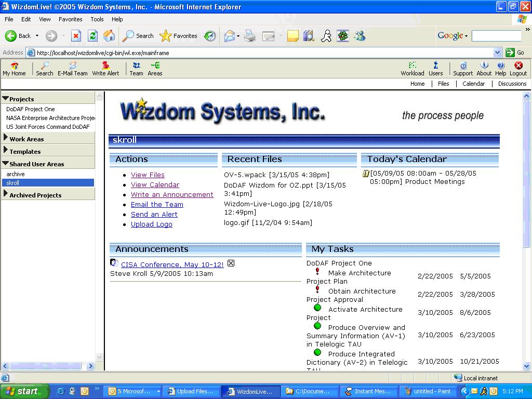The image size is (532, 399).
Task: Collapse the Projects section
Action: (6, 99)
